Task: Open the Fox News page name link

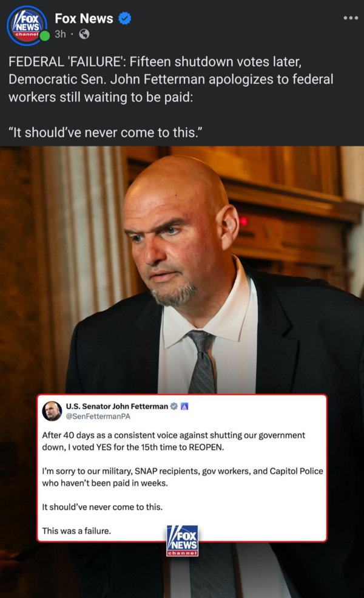Action: click(84, 18)
